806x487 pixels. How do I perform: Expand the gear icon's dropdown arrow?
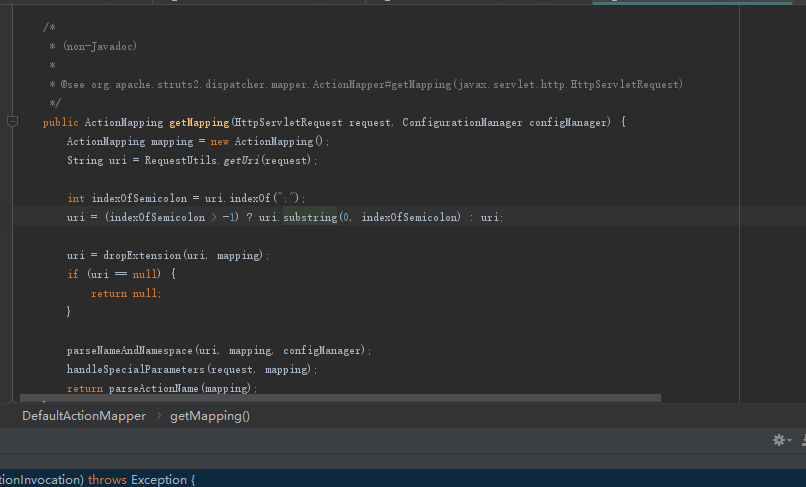point(789,440)
